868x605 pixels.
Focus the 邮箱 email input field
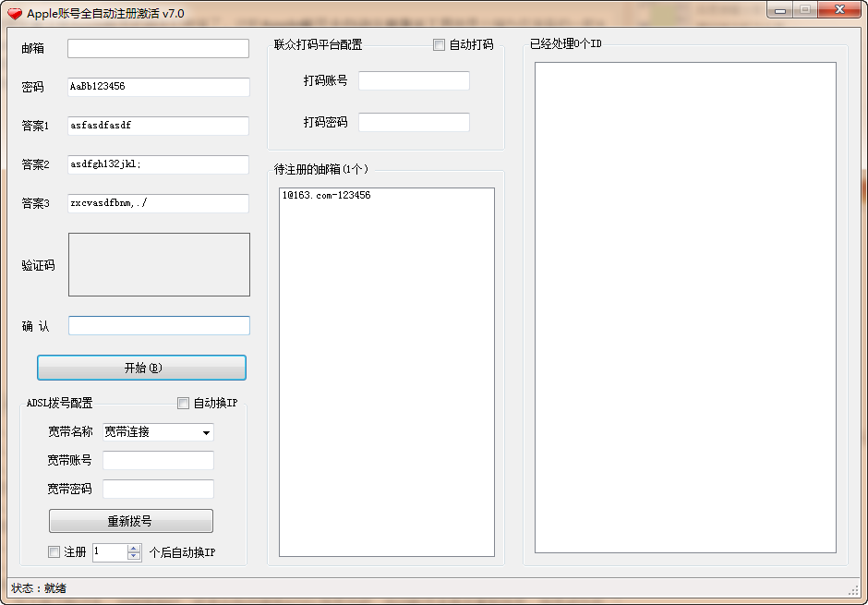click(x=158, y=48)
